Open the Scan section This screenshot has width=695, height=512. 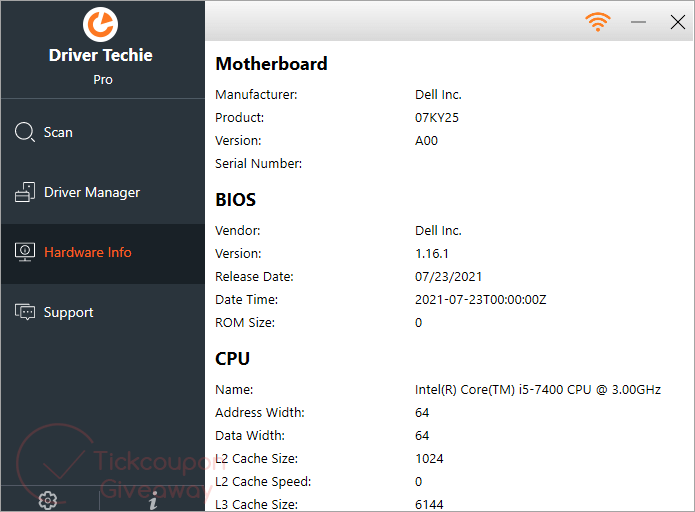point(103,132)
